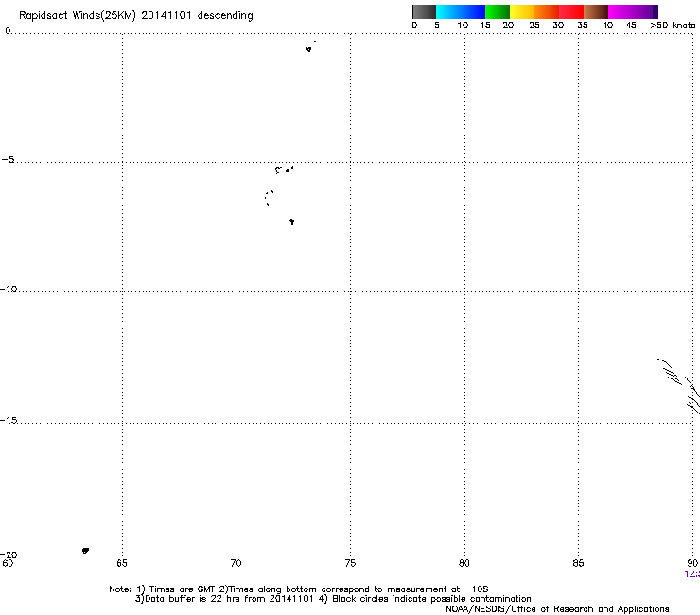700x615 pixels.
Task: Click the longitude label '75' on bottom axis
Action: [x=350, y=563]
